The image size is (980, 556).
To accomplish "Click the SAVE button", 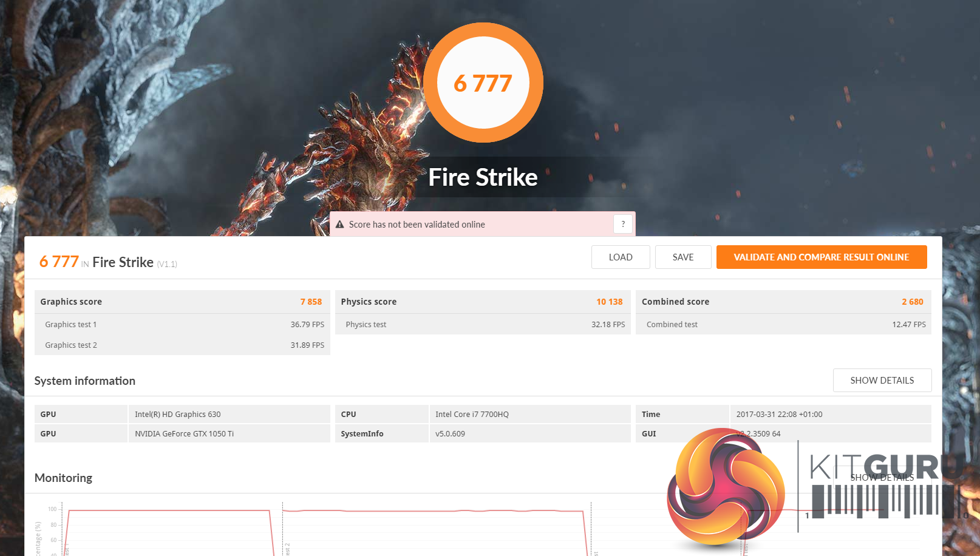I will click(x=683, y=257).
